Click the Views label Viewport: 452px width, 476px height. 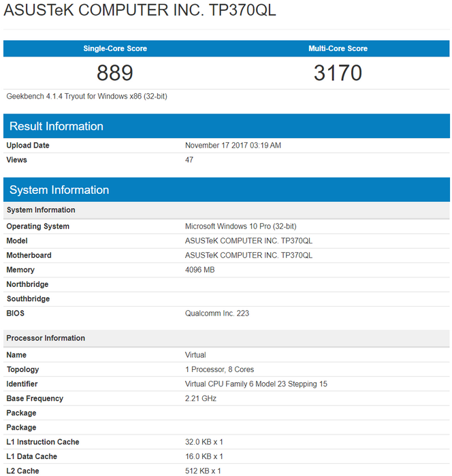point(17,160)
